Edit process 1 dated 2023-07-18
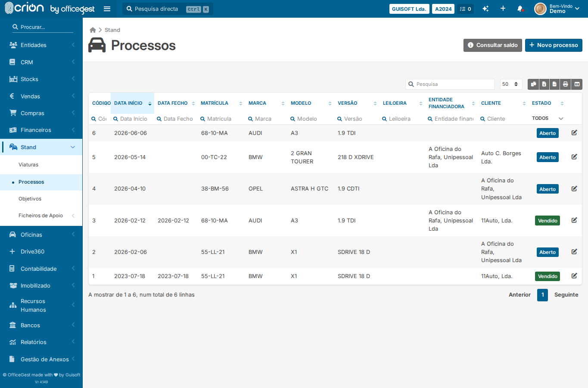 pos(574,276)
